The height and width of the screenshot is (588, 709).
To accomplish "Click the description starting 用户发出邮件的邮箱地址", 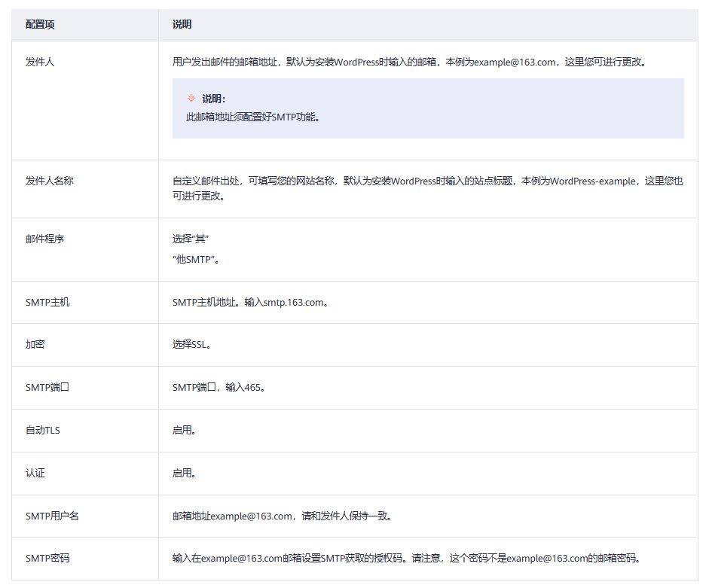I will [410, 62].
